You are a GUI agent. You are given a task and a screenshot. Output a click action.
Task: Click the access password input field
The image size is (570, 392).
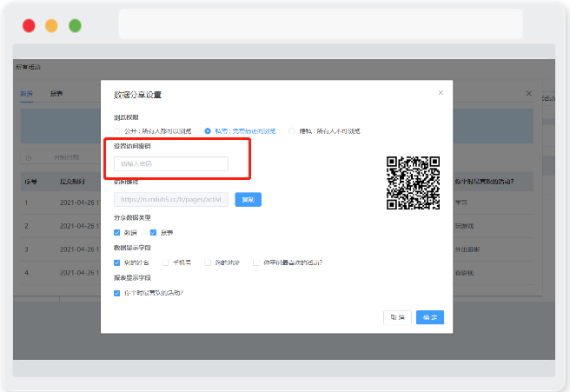[x=171, y=163]
